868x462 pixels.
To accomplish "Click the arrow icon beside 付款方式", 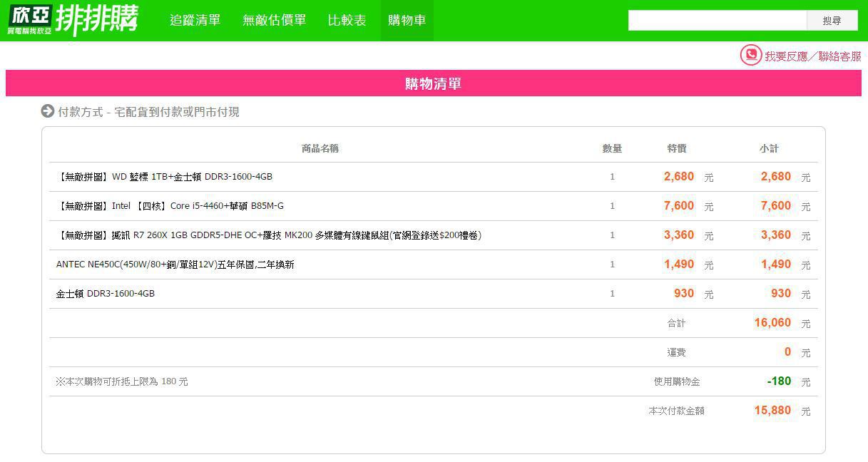I will [x=48, y=111].
